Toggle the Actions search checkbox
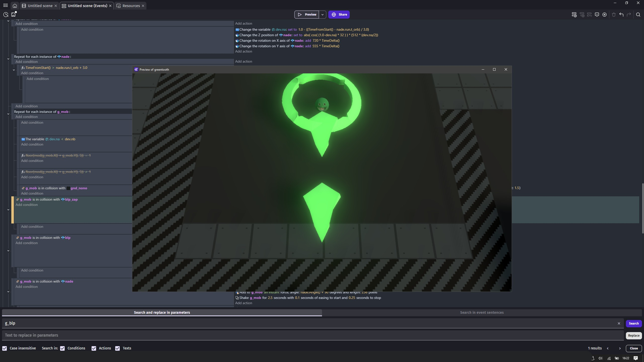Image resolution: width=644 pixels, height=362 pixels. pyautogui.click(x=94, y=348)
